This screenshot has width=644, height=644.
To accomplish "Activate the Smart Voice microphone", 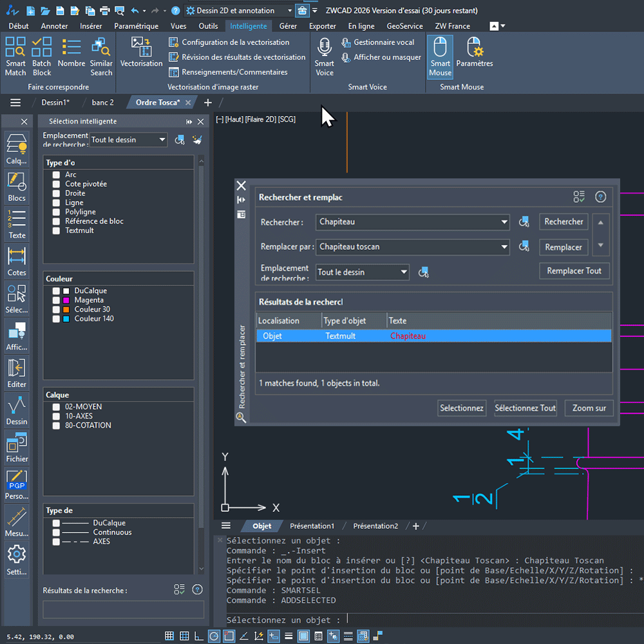I will (325, 56).
